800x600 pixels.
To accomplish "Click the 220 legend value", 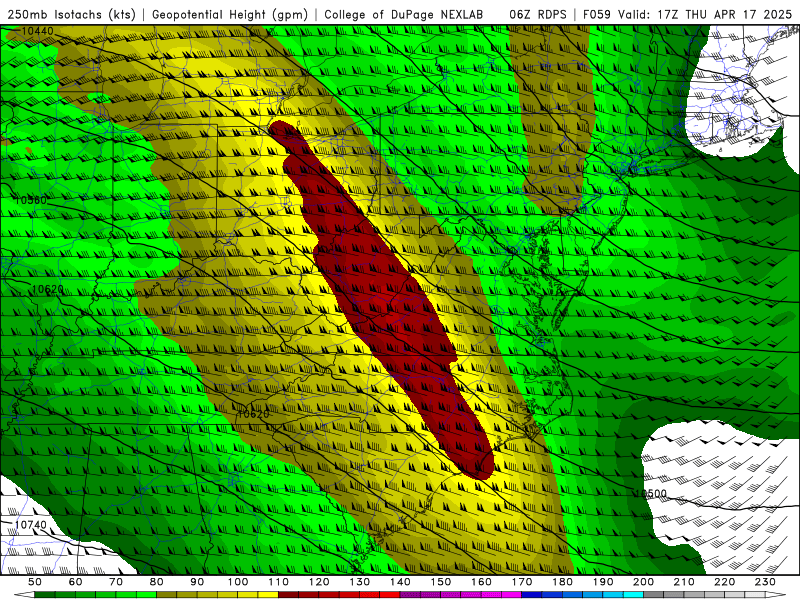I will click(x=725, y=582).
